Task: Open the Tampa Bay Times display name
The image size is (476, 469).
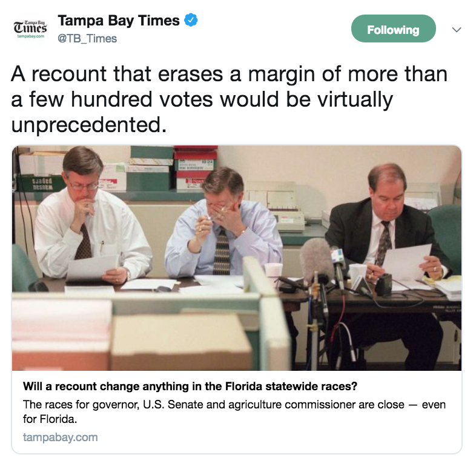Action: click(119, 21)
